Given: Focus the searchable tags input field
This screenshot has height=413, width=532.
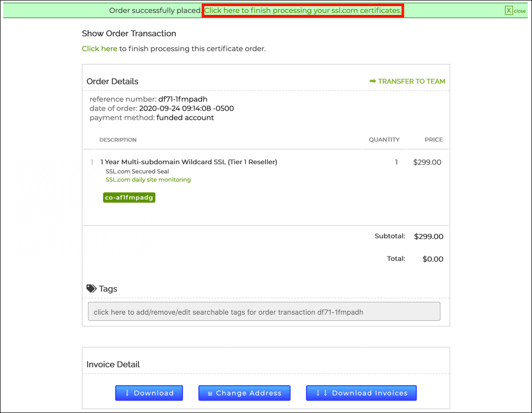Looking at the screenshot, I should 264,311.
